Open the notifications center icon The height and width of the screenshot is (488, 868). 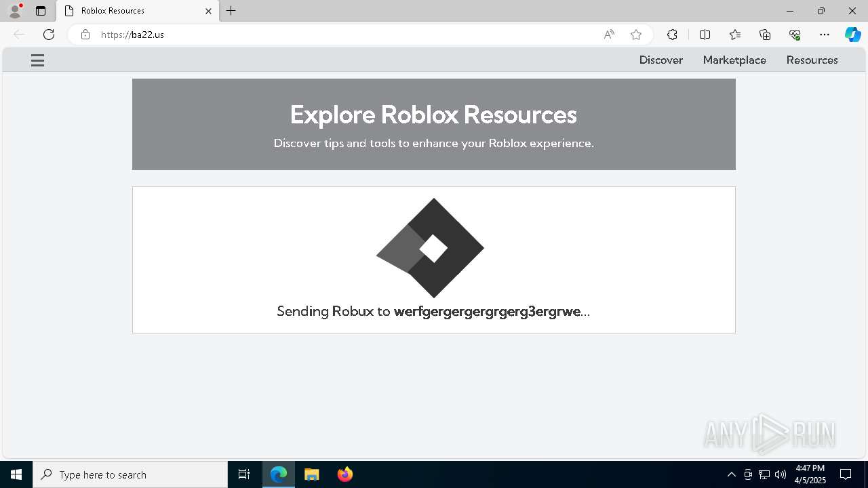tap(846, 474)
